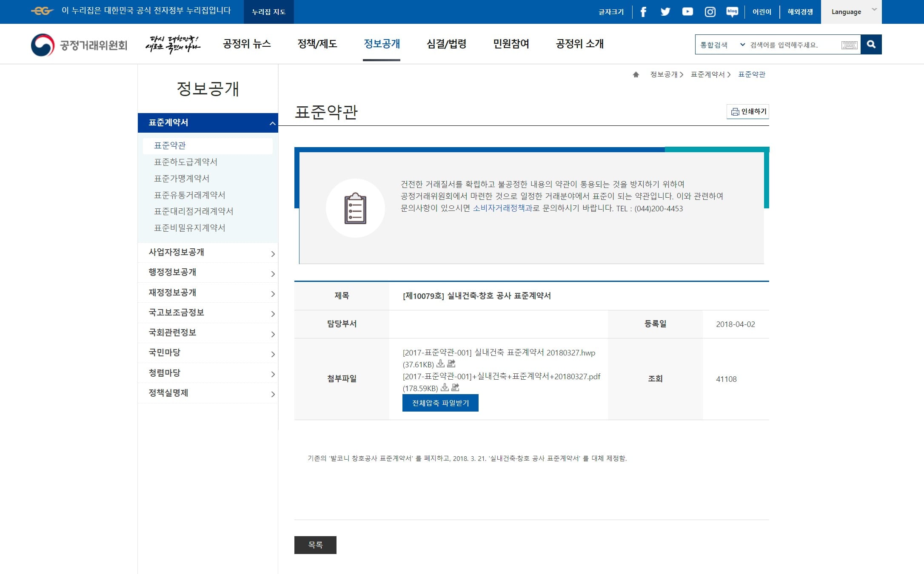Preview the pdf attachment via viewer icon
924x574 pixels.
pyautogui.click(x=455, y=387)
